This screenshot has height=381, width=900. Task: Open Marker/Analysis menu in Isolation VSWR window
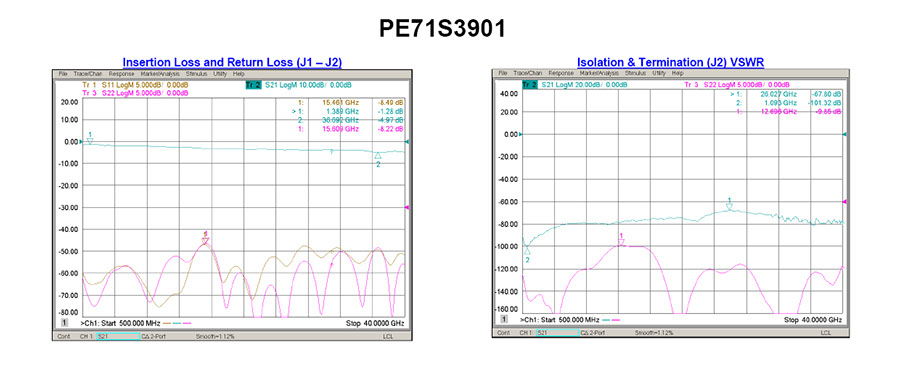pyautogui.click(x=599, y=73)
